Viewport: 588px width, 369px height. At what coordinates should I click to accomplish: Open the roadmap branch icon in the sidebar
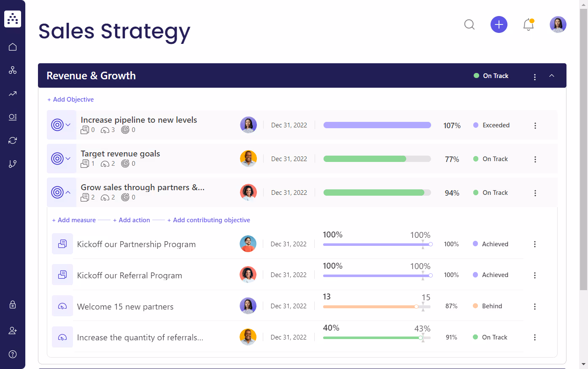[12, 164]
